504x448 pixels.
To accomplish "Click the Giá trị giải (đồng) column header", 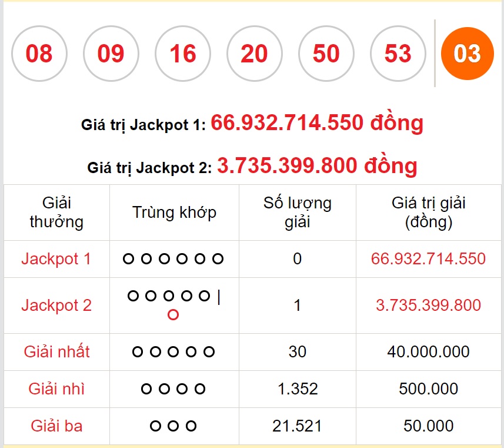I will point(429,213).
